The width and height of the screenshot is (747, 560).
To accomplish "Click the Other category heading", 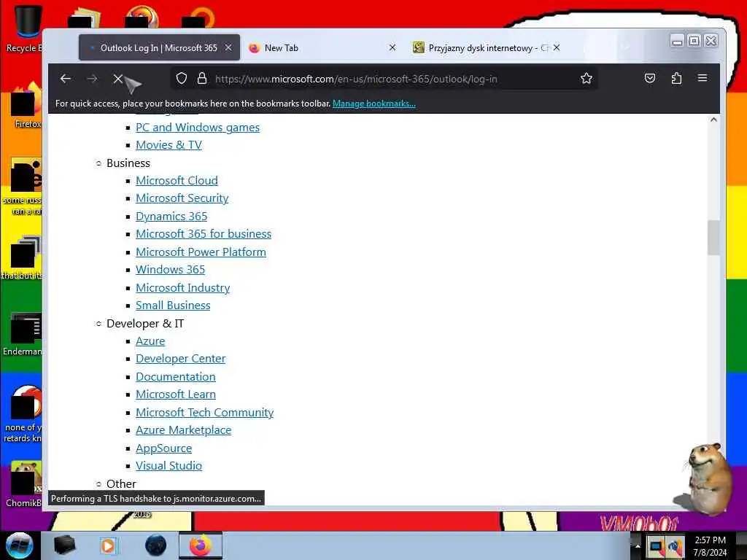I will pyautogui.click(x=121, y=484).
